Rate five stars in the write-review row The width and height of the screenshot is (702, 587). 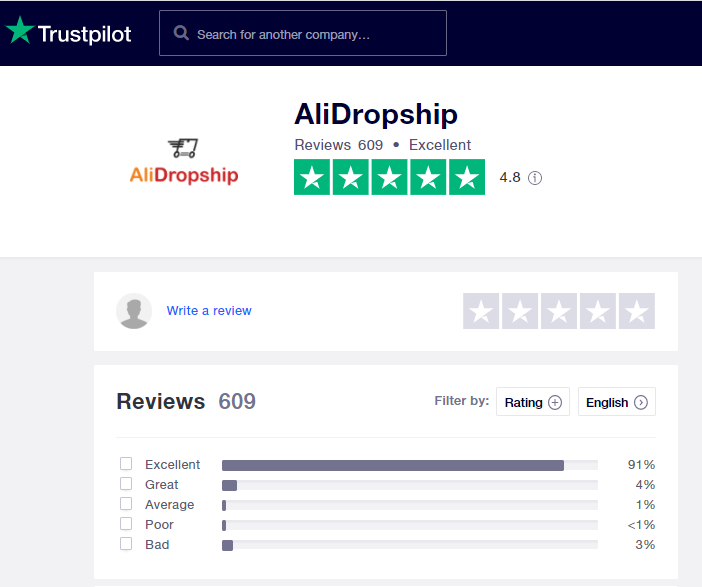coord(637,311)
